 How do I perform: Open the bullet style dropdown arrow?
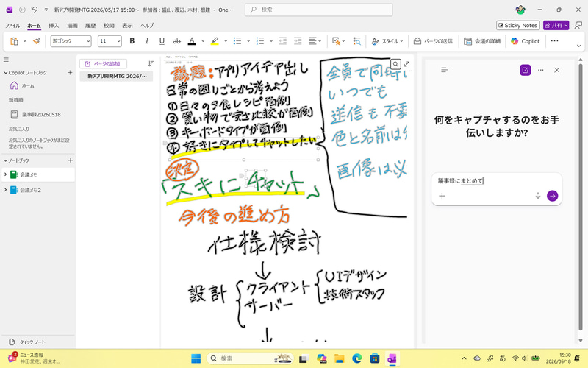coord(248,41)
